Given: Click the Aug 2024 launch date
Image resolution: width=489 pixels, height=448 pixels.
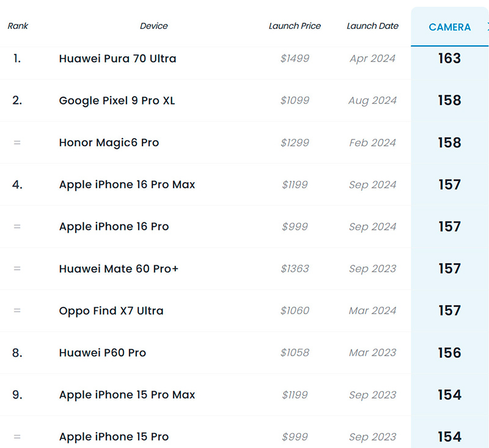Looking at the screenshot, I should (x=372, y=101).
